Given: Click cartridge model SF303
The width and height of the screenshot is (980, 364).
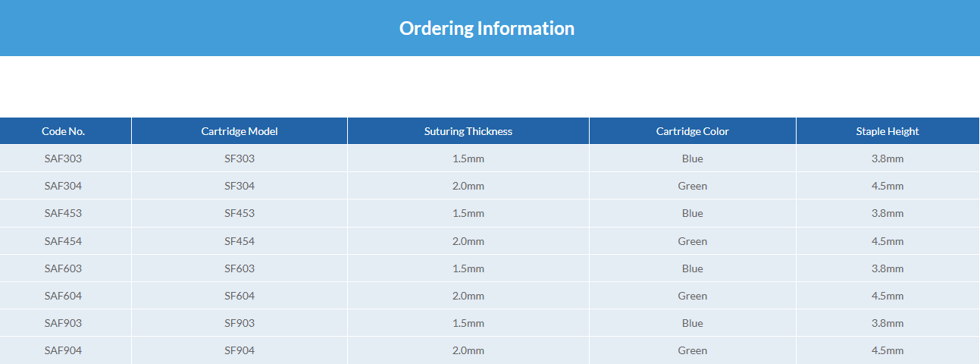Looking at the screenshot, I should click(x=240, y=158).
